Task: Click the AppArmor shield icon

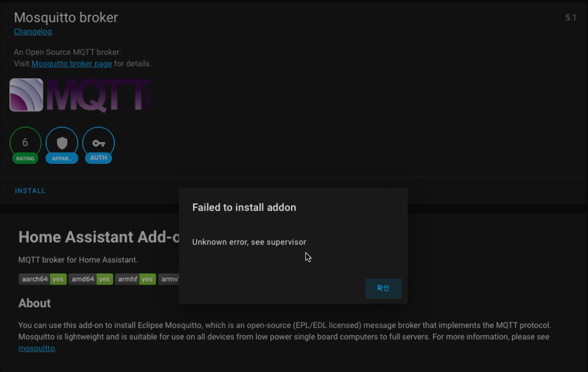Action: click(62, 145)
